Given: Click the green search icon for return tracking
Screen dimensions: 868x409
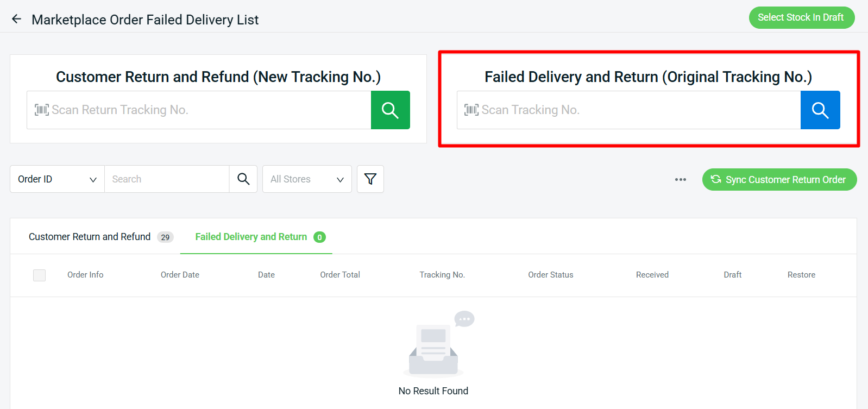Looking at the screenshot, I should pyautogui.click(x=390, y=110).
